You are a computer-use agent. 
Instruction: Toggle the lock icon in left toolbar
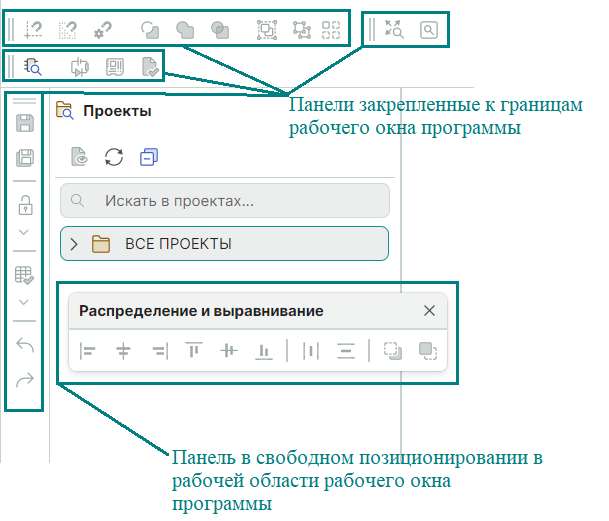tap(25, 206)
